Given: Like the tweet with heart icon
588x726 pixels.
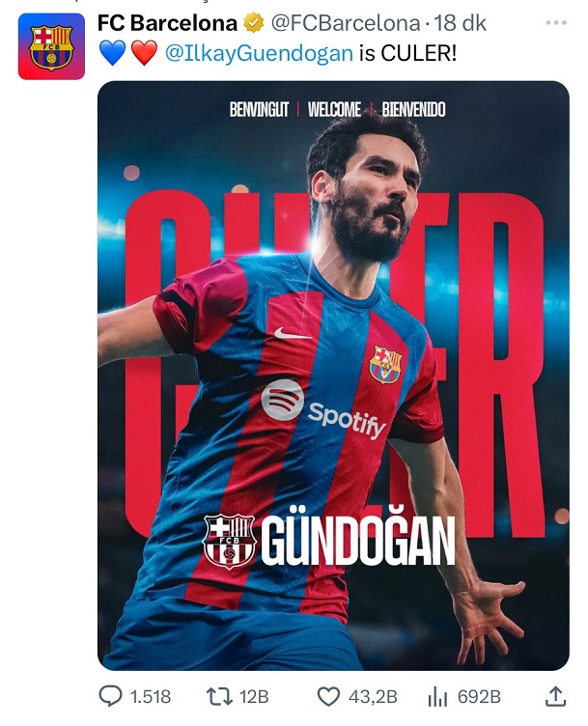Looking at the screenshot, I should (328, 696).
